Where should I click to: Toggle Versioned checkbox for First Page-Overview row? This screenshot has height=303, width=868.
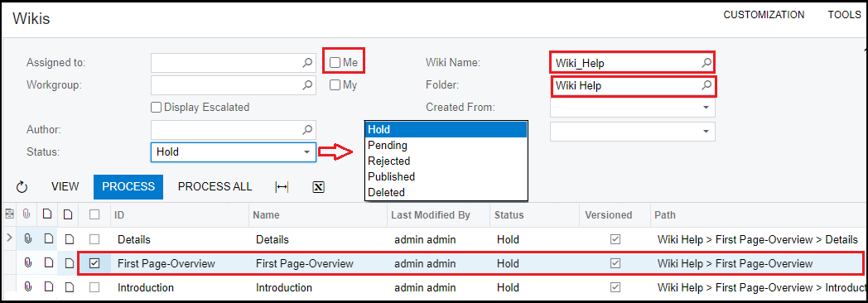click(x=615, y=264)
